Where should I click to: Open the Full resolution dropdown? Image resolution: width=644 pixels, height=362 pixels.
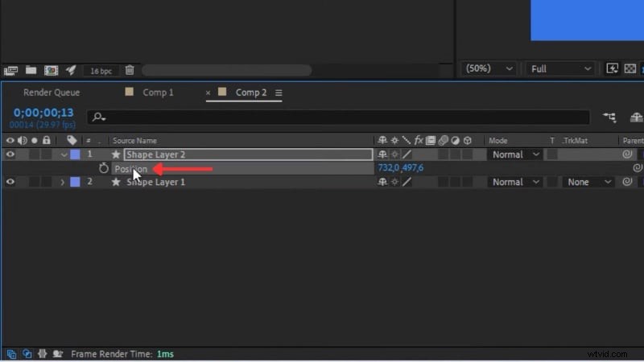(560, 69)
